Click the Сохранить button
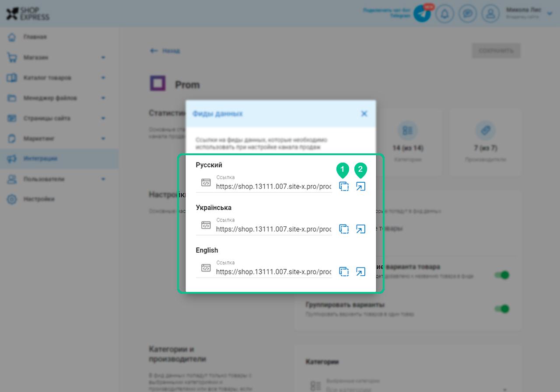The height and width of the screenshot is (392, 560). pos(496,51)
